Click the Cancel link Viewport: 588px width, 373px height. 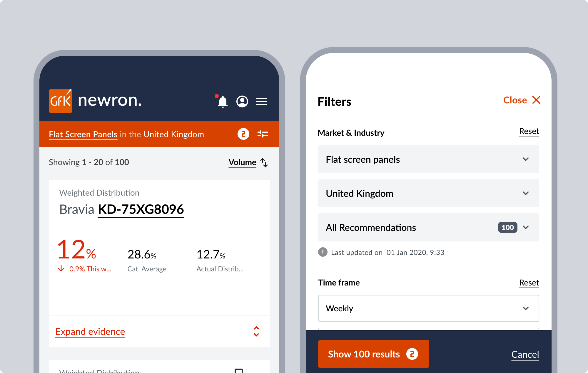[x=525, y=354]
